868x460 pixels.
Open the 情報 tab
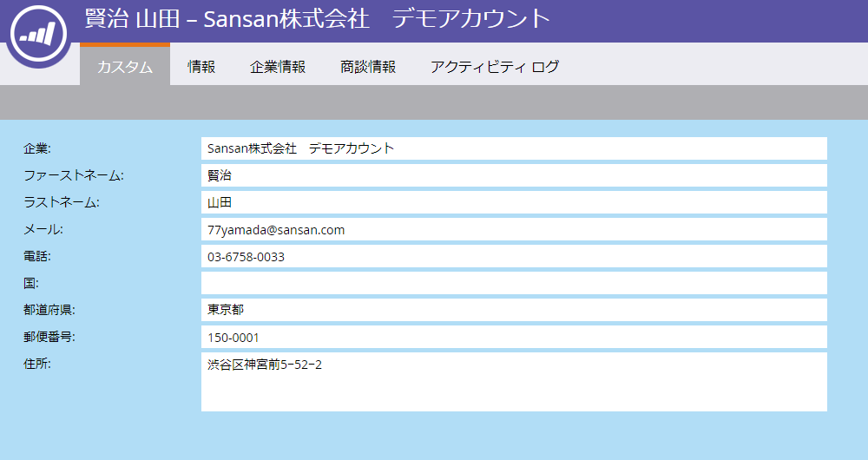point(201,67)
